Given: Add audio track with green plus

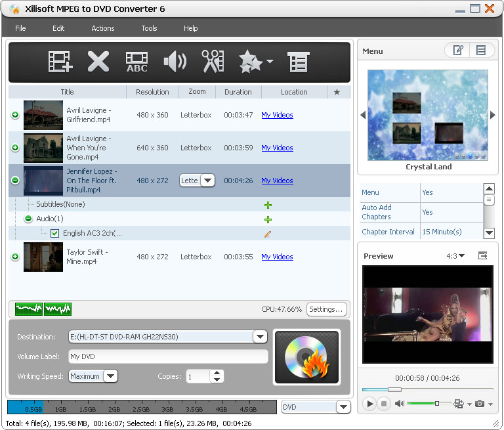Looking at the screenshot, I should click(268, 219).
